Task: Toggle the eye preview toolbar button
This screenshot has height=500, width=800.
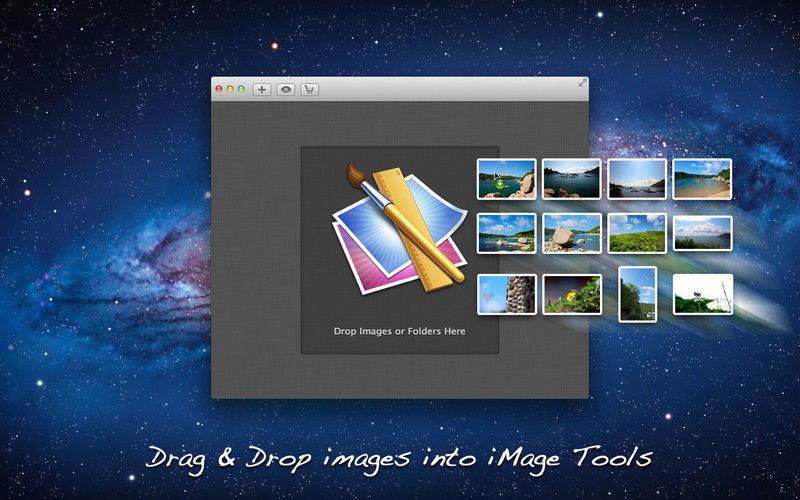Action: tap(286, 90)
